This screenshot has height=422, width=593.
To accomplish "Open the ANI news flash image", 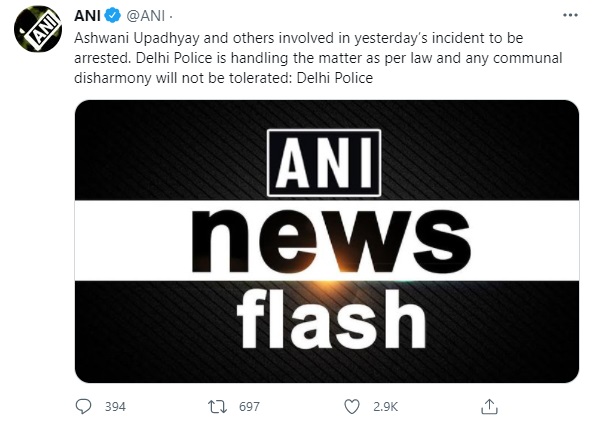I will 327,241.
